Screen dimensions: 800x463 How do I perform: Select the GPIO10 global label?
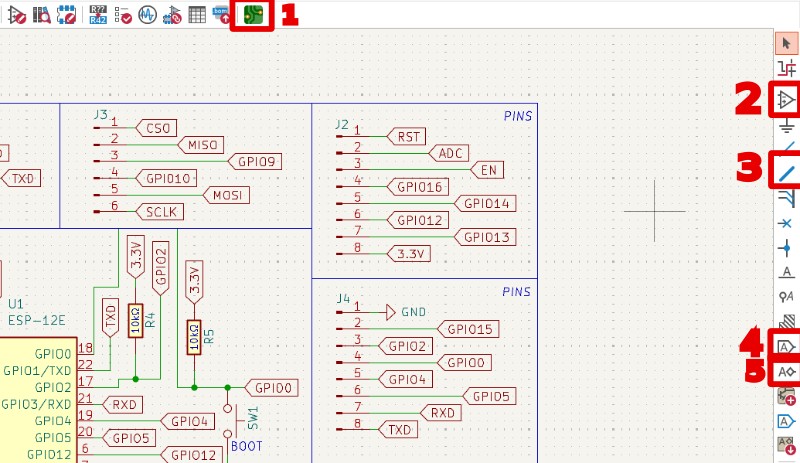[166, 179]
